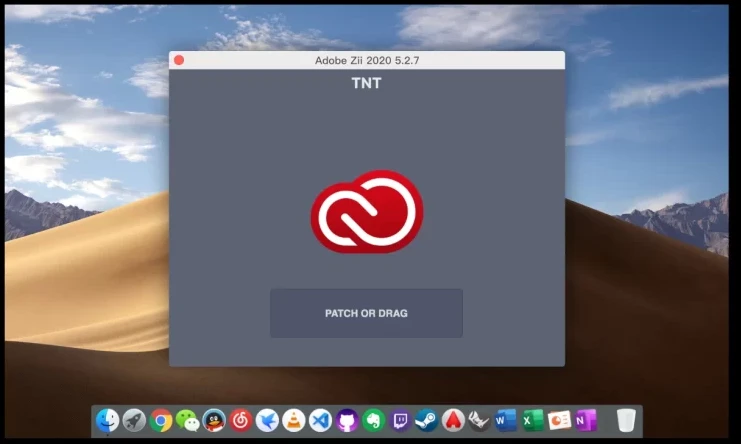
Task: Close the Adobe Zii window
Action: pyautogui.click(x=179, y=60)
